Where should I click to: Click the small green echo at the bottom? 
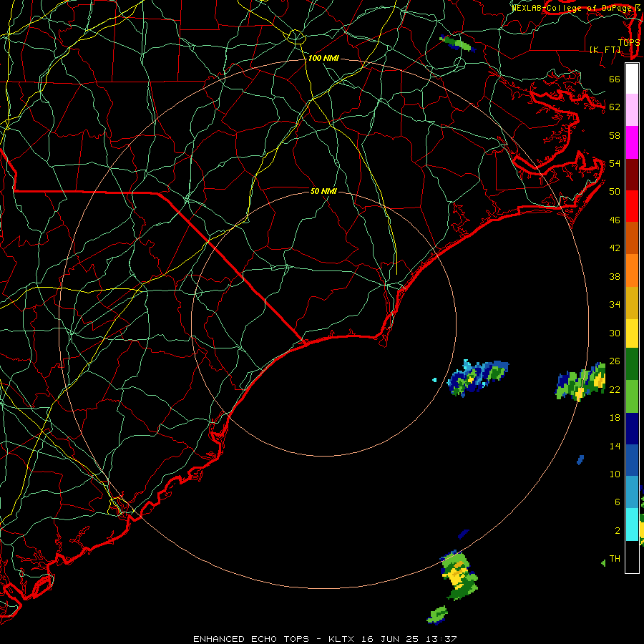coord(437,615)
